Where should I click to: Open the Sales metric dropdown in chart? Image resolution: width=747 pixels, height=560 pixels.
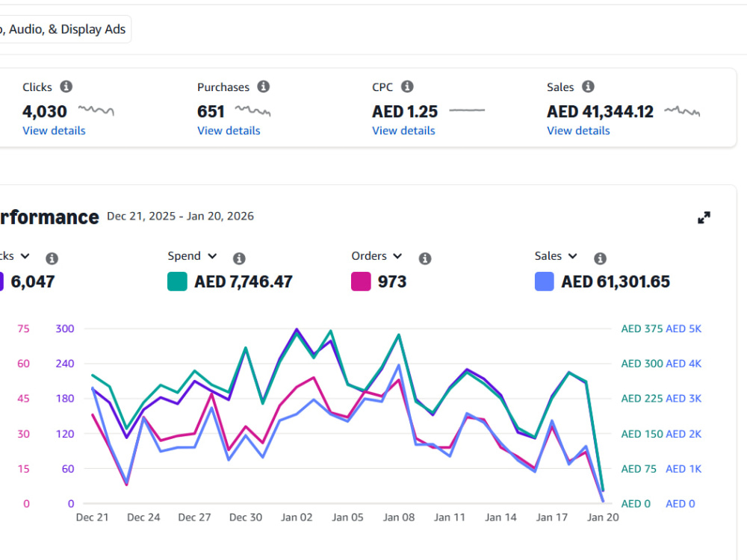556,256
